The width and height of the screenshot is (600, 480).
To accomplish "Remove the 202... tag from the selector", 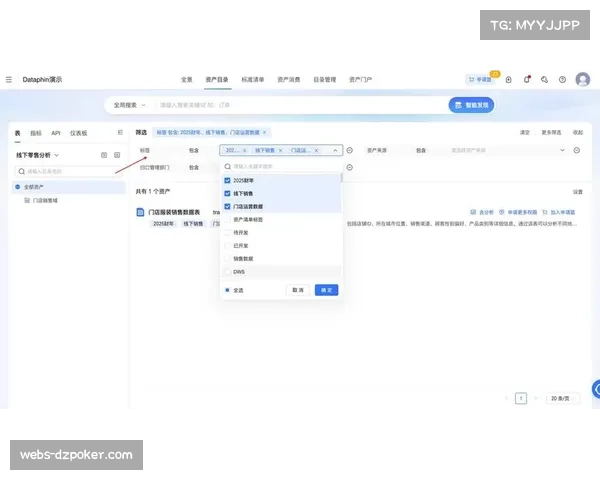I will coord(245,150).
